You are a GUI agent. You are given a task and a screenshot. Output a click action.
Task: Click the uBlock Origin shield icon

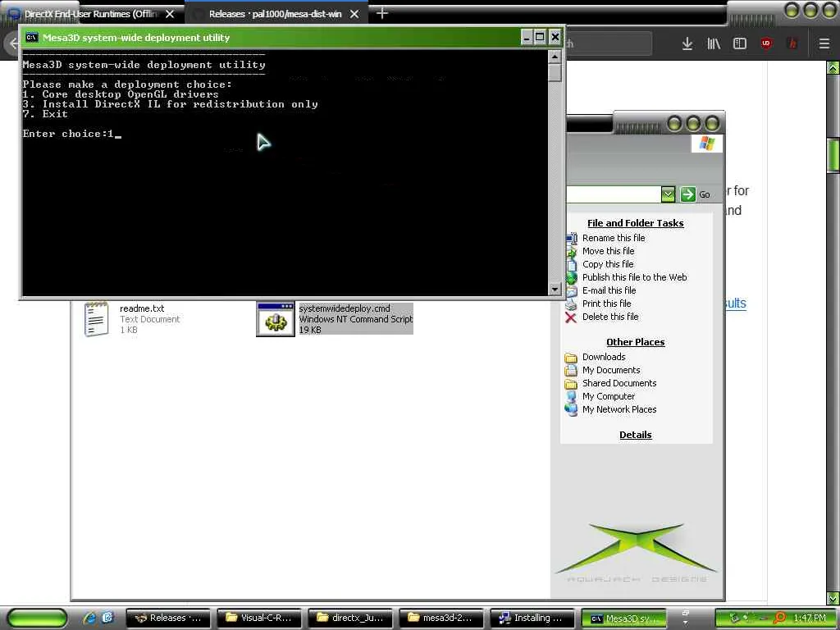[767, 43]
